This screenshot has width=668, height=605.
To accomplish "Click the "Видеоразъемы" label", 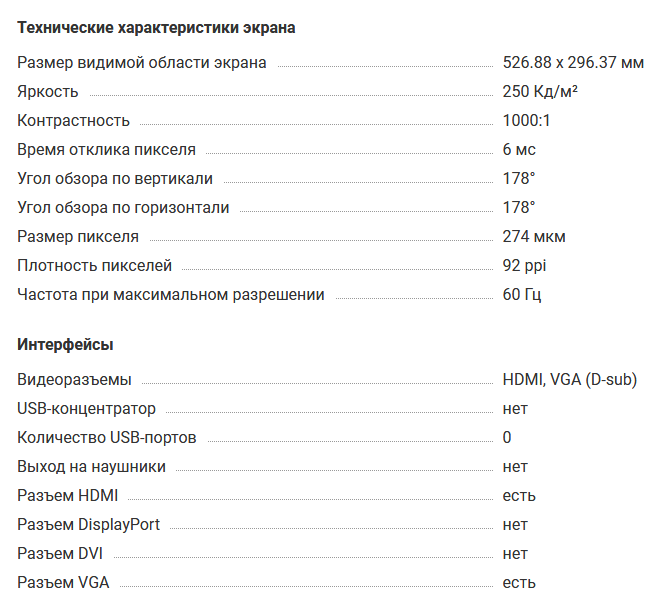I will click(74, 380).
